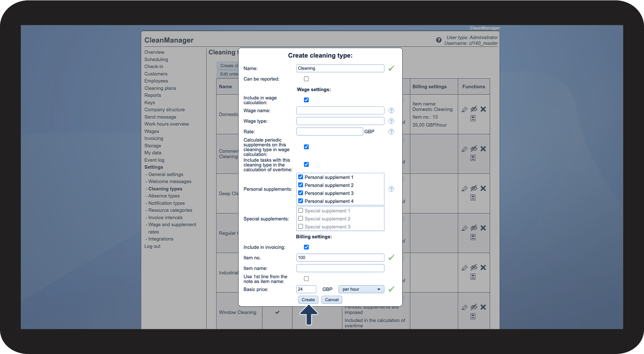Open Scheduling in the sidebar menu
Image resolution: width=644 pixels, height=354 pixels.
pyautogui.click(x=156, y=59)
